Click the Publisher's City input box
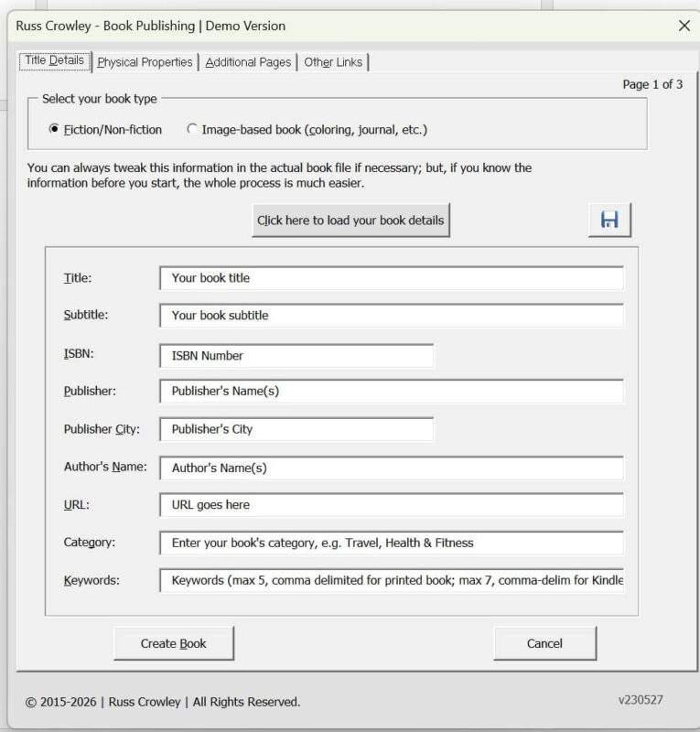Screen dimensions: 700x732 click(296, 429)
